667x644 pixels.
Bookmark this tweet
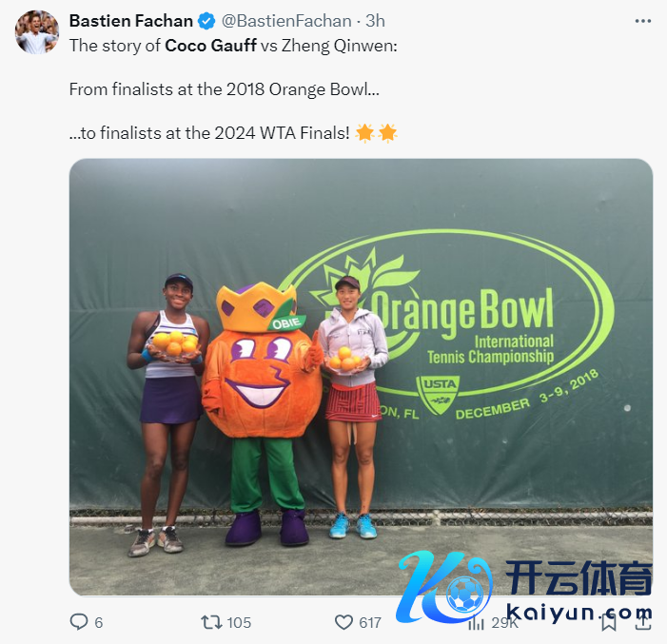609,623
